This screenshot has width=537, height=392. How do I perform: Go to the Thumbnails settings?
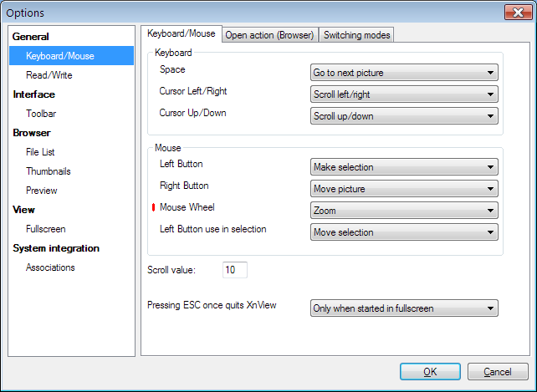point(49,171)
